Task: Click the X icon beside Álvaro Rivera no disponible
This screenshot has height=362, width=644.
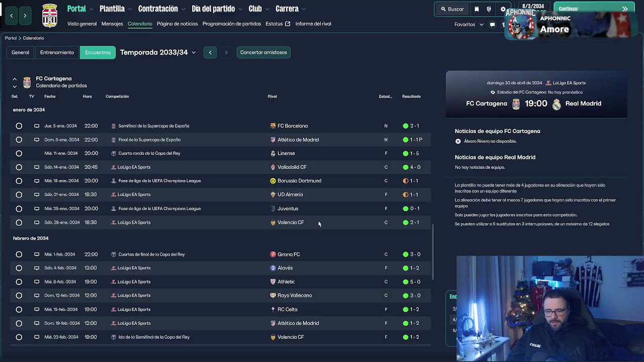Action: (x=458, y=141)
